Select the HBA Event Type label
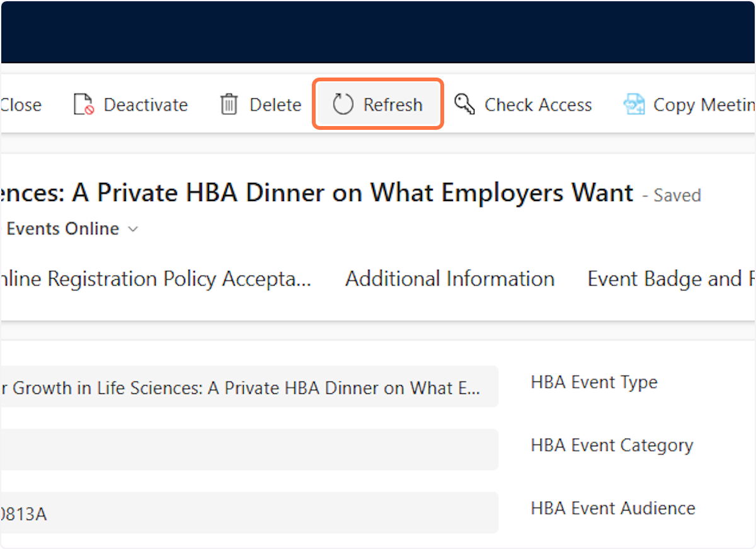The image size is (756, 549). click(x=594, y=382)
